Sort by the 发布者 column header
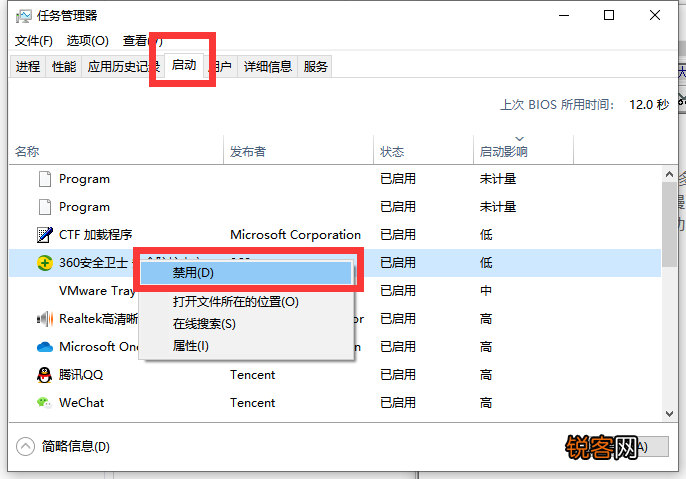The width and height of the screenshot is (686, 479). tap(298, 151)
